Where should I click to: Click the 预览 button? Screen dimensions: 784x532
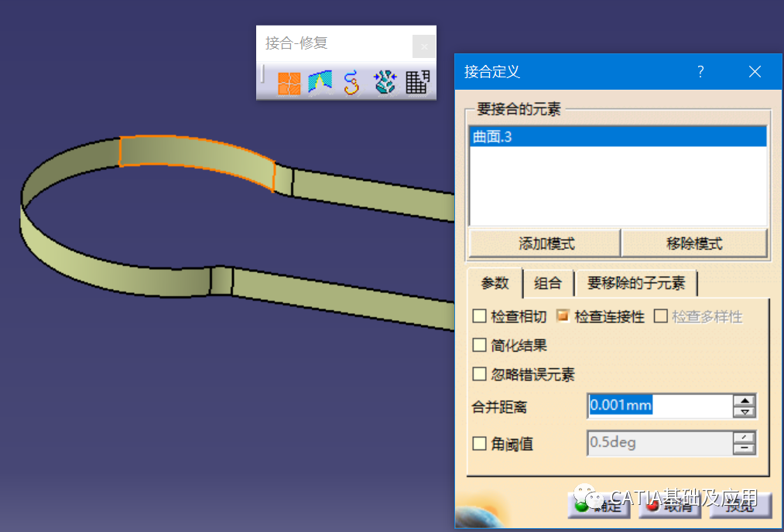point(741,506)
